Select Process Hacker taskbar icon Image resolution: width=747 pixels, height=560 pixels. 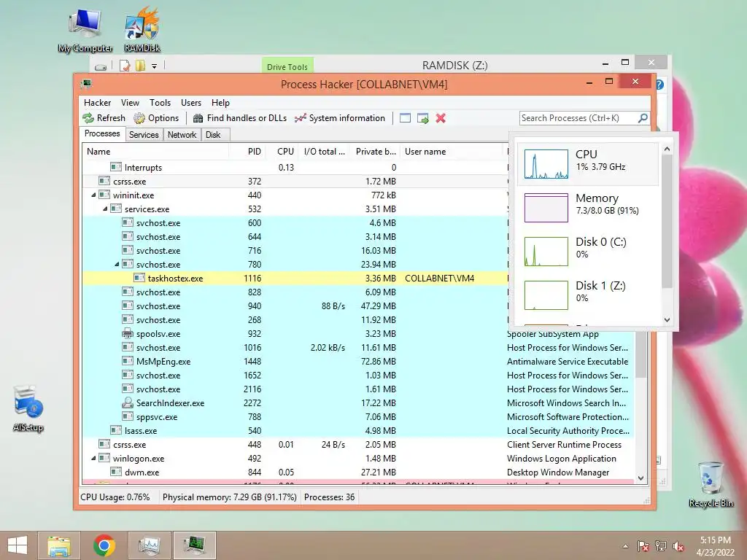[194, 545]
